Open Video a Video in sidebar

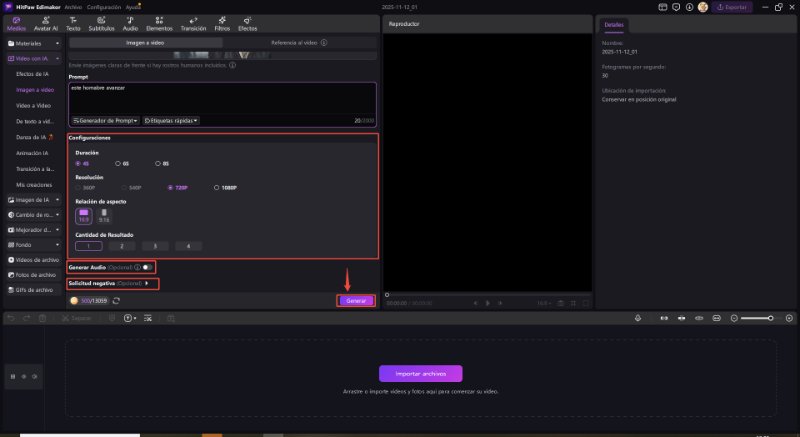pos(33,106)
